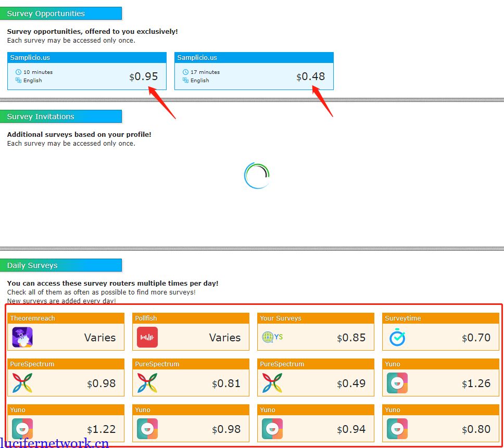Screen dimensions: 504x448
Task: Click clock icon on the 10 minutes survey
Action: point(19,72)
